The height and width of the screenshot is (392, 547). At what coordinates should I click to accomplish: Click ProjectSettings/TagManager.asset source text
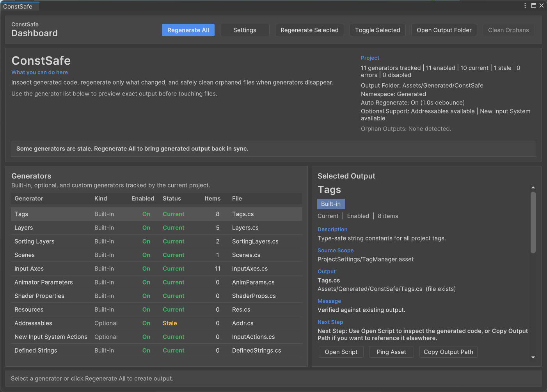pyautogui.click(x=366, y=259)
